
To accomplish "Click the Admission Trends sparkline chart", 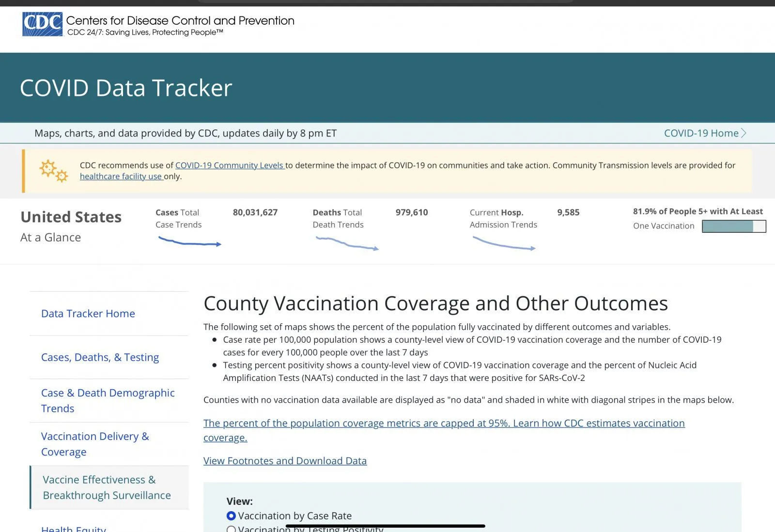I will pyautogui.click(x=504, y=243).
